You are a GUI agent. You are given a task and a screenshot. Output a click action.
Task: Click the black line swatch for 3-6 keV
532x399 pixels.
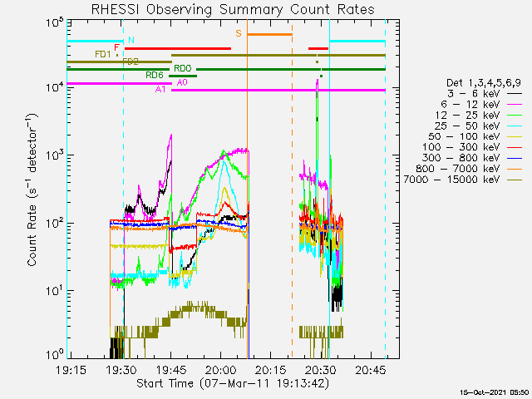[x=515, y=94]
